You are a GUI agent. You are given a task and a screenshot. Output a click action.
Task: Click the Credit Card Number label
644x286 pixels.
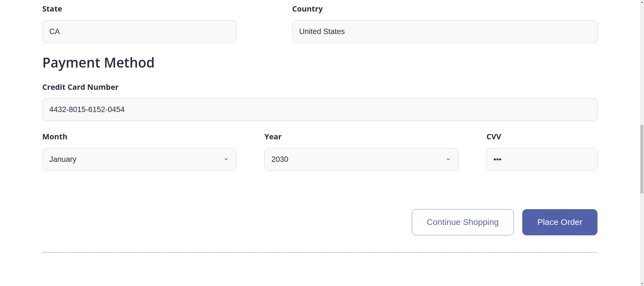(x=80, y=87)
